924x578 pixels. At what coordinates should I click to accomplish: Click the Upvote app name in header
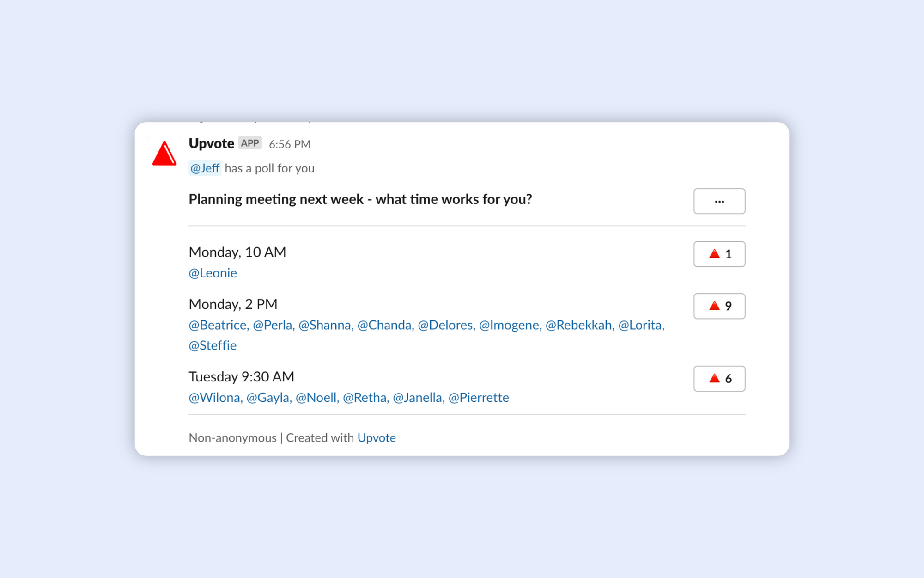(212, 143)
